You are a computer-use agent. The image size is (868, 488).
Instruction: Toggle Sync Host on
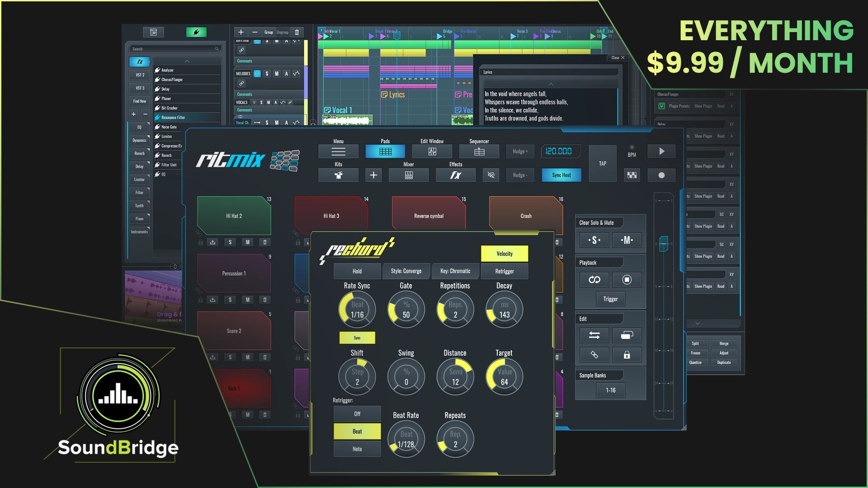pos(561,175)
